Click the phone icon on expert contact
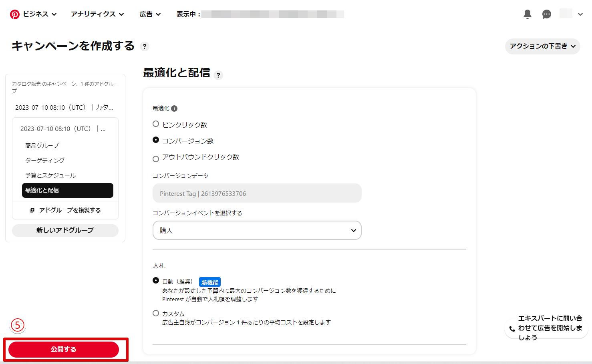This screenshot has height=364, width=592. (x=512, y=329)
